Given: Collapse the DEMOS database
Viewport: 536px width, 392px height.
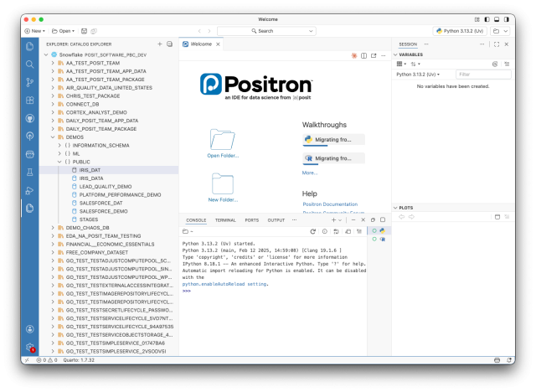Looking at the screenshot, I should [x=53, y=137].
